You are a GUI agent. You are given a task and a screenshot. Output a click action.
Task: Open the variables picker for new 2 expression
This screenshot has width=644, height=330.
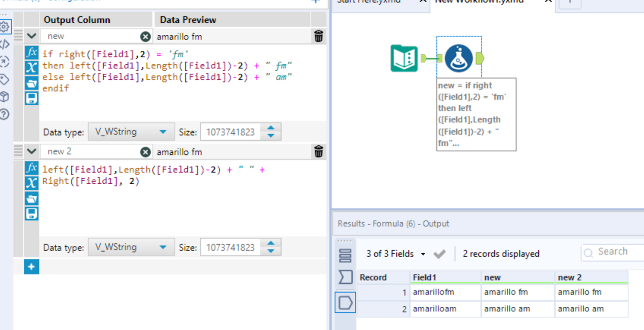(x=31, y=181)
